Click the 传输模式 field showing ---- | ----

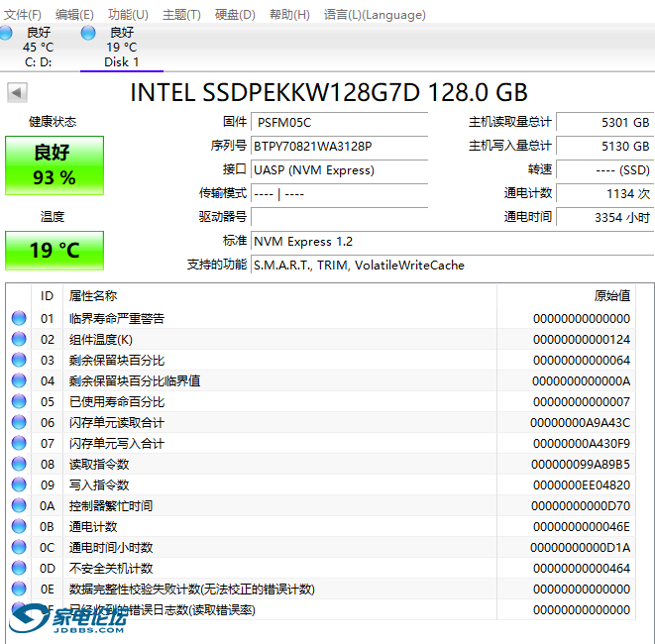click(339, 194)
